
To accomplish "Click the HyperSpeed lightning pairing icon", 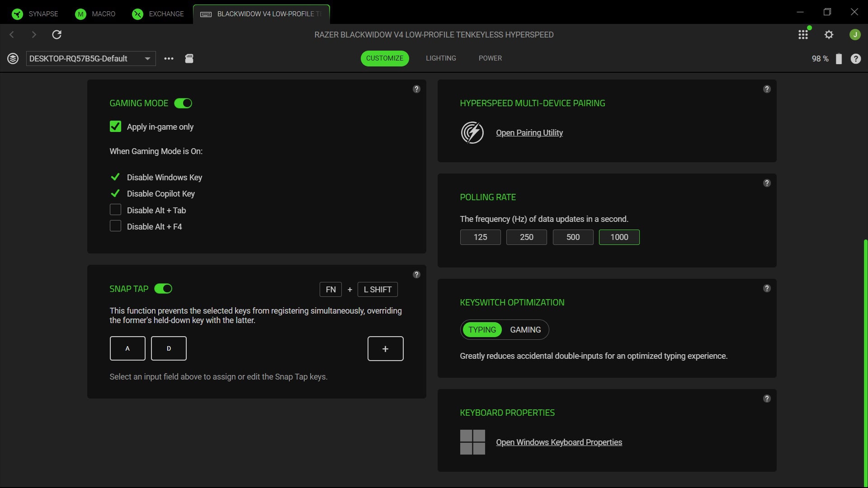I will (472, 133).
